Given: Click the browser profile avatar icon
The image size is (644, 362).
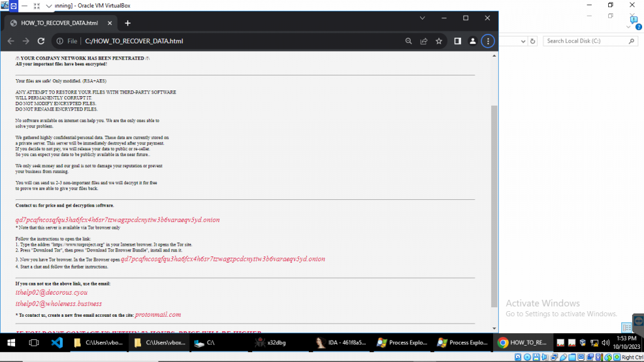Looking at the screenshot, I should (472, 41).
